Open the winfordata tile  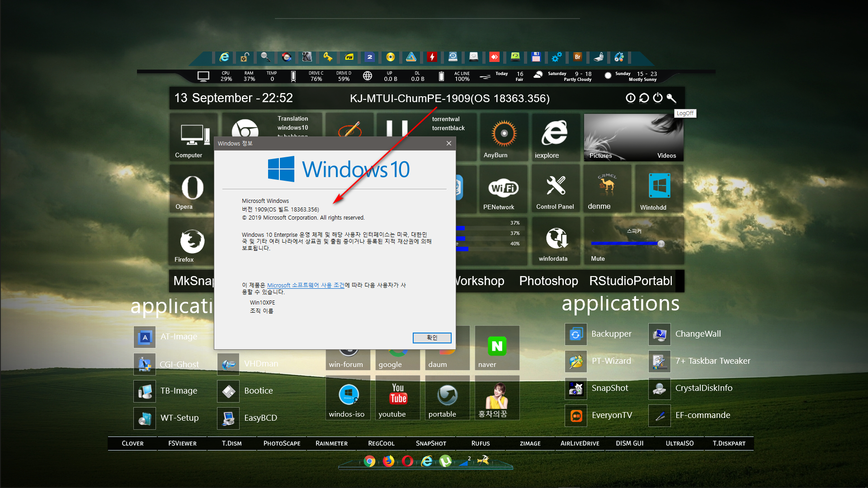tap(556, 241)
